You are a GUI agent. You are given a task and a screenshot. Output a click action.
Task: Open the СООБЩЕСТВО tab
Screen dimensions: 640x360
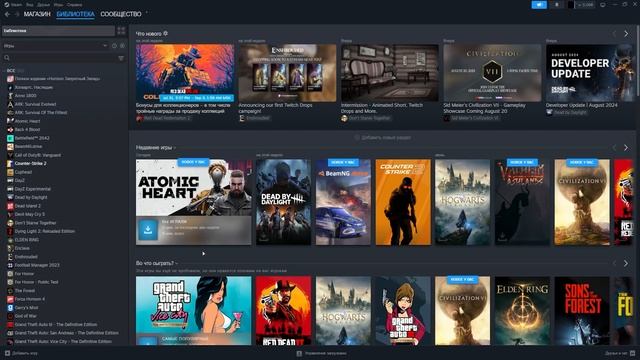point(121,14)
